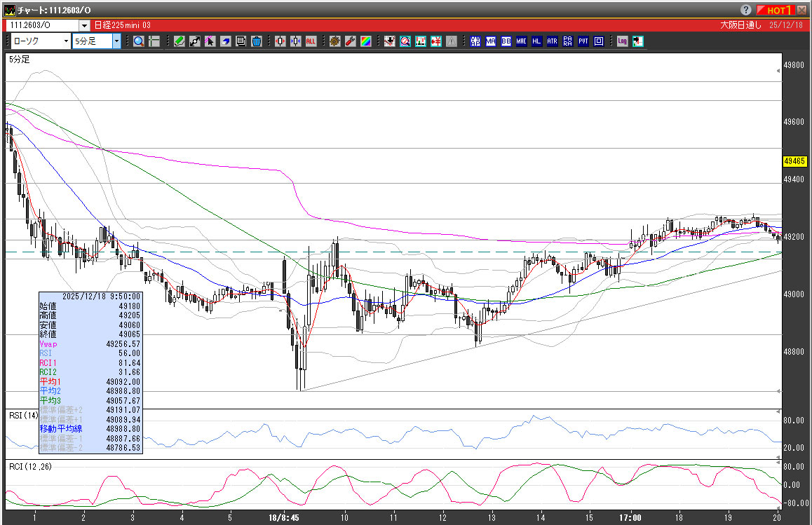The height and width of the screenshot is (525, 812).
Task: Expand the ローソク chart type dropdown
Action: point(66,41)
